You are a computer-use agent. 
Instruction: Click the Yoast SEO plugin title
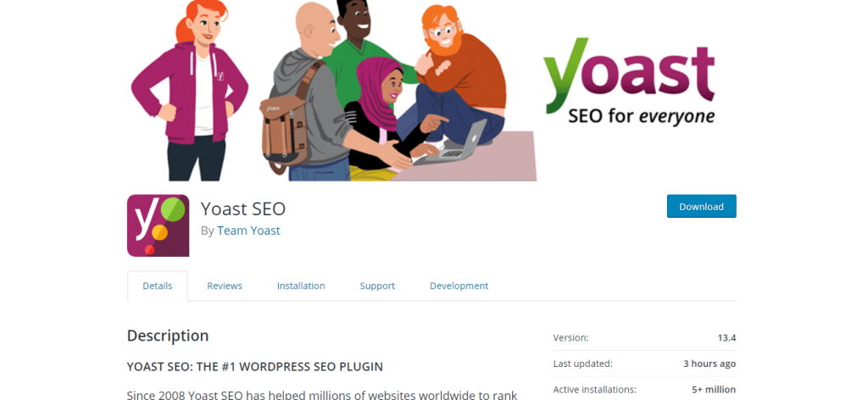click(243, 208)
